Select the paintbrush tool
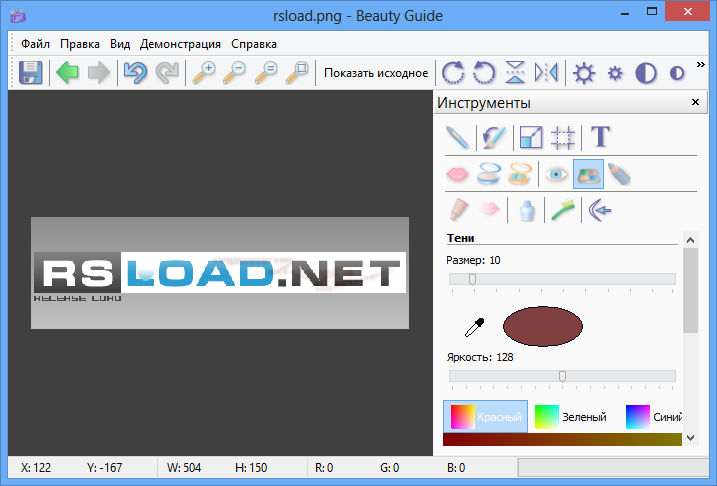Viewport: 717px width, 486px height. coord(494,137)
